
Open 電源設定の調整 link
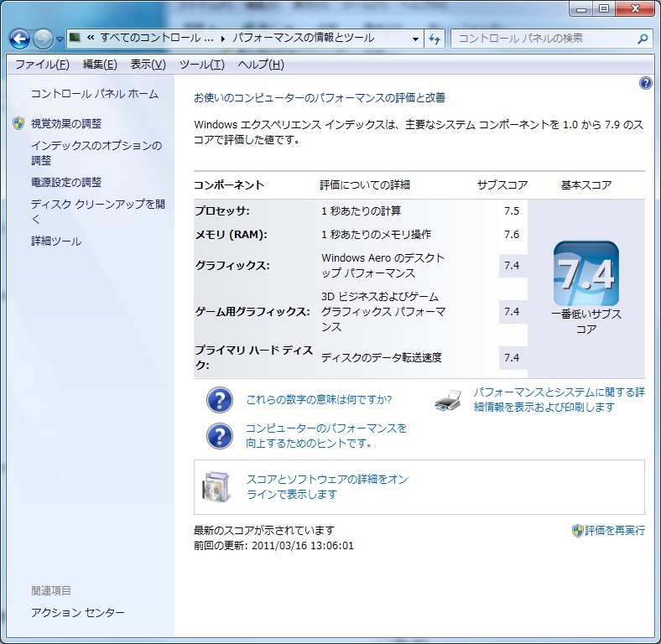point(66,183)
